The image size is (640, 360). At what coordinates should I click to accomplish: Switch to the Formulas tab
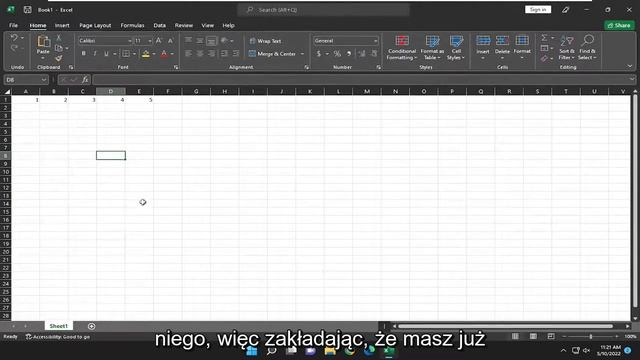[132, 25]
